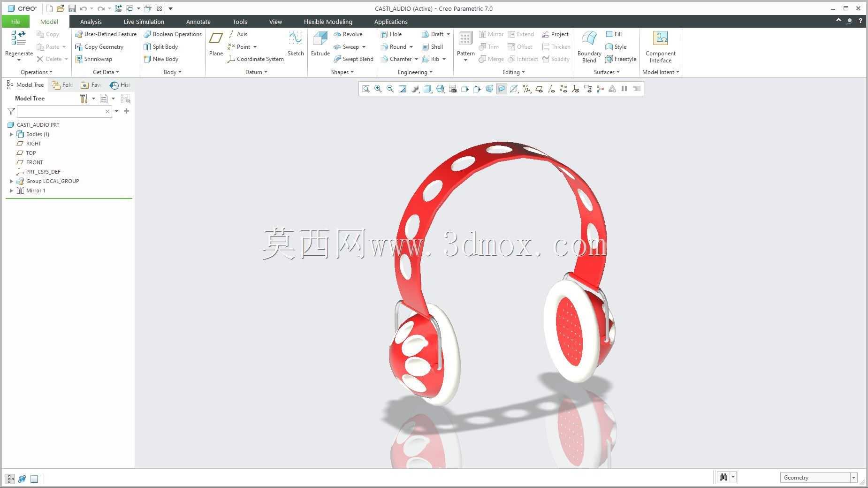Toggle datum axis display in graphics toolbar

[x=551, y=89]
